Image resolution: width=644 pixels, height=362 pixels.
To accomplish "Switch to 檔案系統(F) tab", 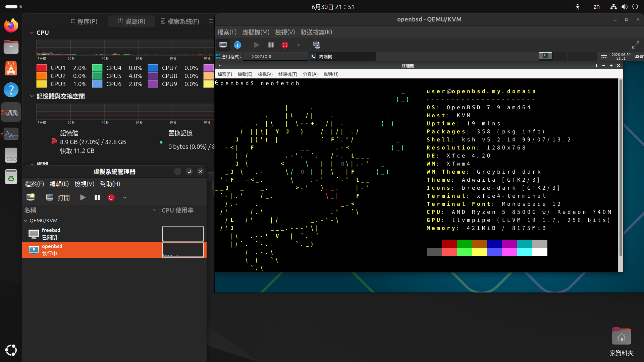I will coord(180,21).
